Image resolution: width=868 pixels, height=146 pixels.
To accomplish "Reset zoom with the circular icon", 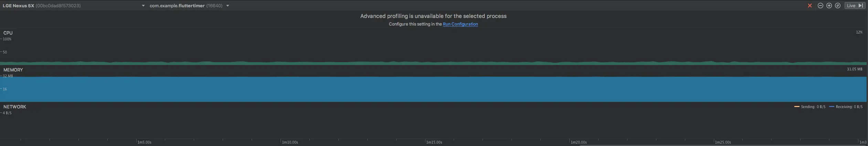I will 838,6.
